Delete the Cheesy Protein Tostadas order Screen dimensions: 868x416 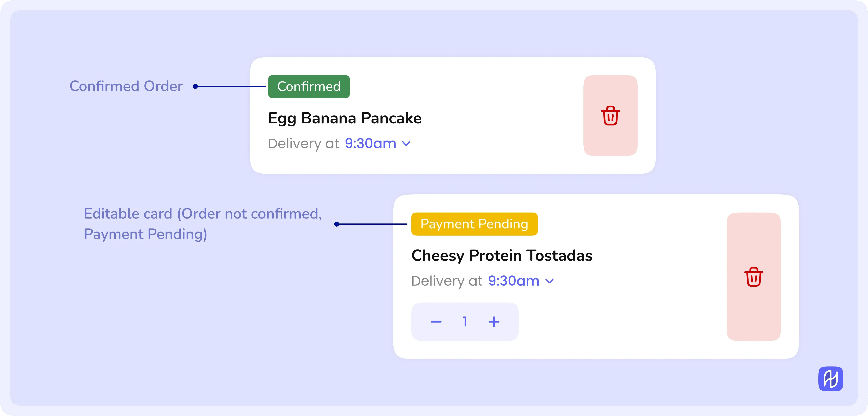(754, 277)
